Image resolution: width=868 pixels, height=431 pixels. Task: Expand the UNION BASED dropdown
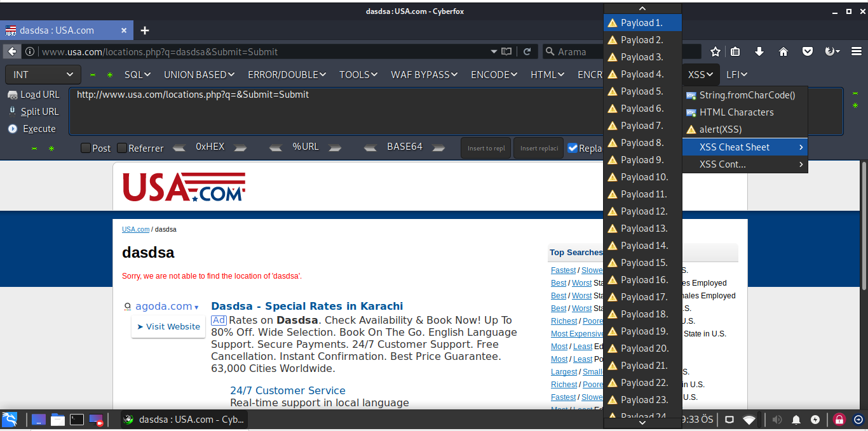point(199,74)
